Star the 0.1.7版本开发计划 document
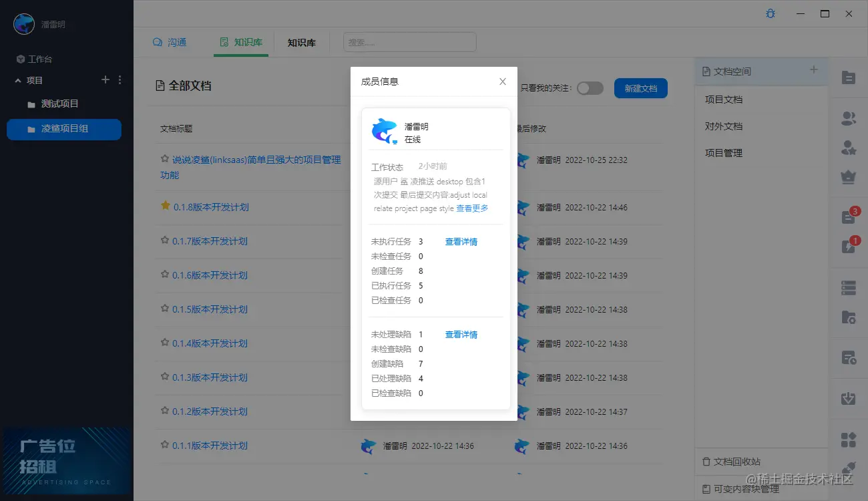 [165, 240]
